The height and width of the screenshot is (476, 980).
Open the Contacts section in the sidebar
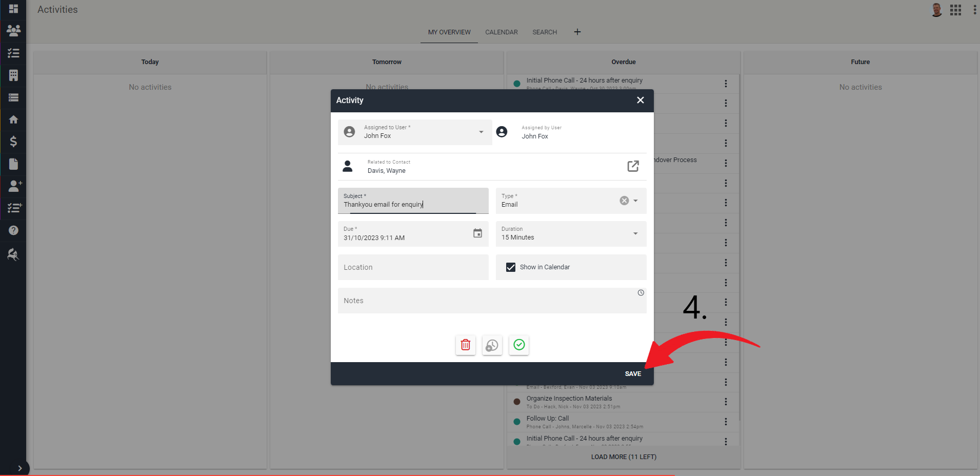[x=13, y=31]
